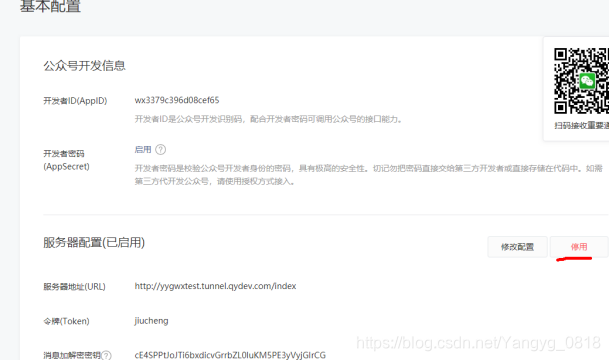610x361 pixels.
Task: Click the 扫码接收重要 caption under the QR code
Action: 582,125
